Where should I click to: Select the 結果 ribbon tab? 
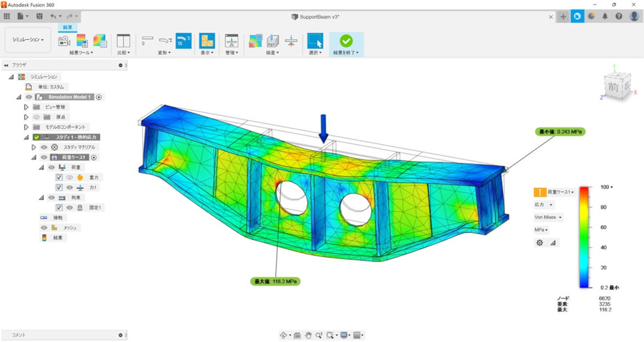pyautogui.click(x=67, y=28)
